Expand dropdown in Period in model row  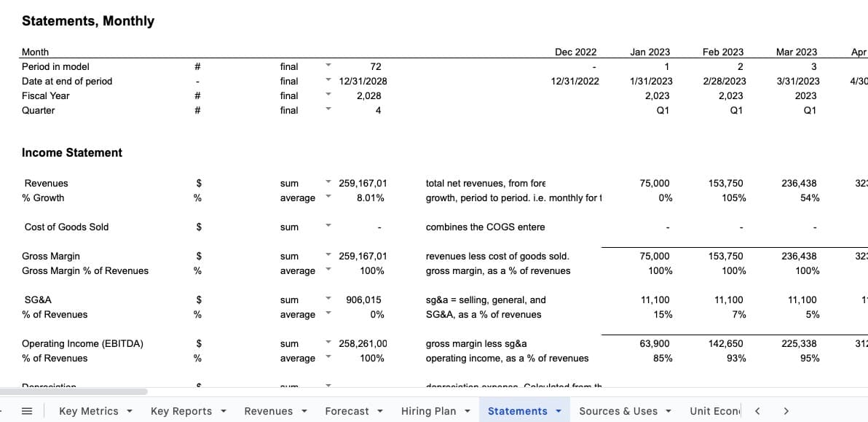[x=328, y=66]
